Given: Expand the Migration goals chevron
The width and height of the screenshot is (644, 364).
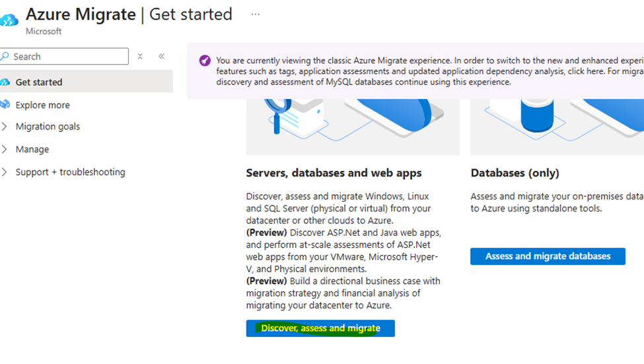Looking at the screenshot, I should [x=4, y=127].
